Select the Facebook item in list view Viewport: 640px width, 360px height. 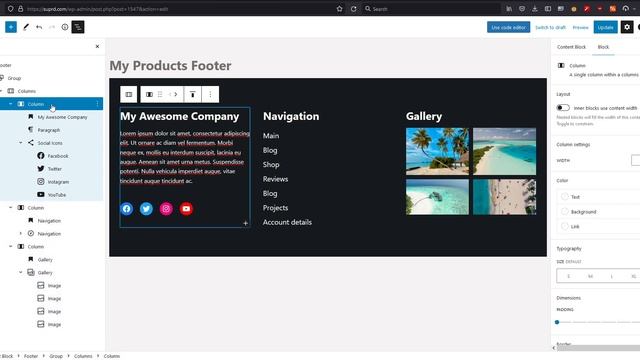point(58,156)
